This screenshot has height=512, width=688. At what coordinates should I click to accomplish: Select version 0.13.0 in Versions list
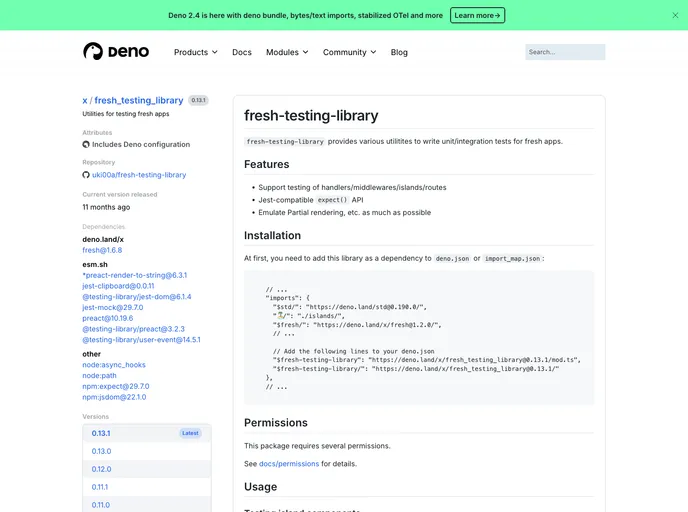(x=147, y=451)
